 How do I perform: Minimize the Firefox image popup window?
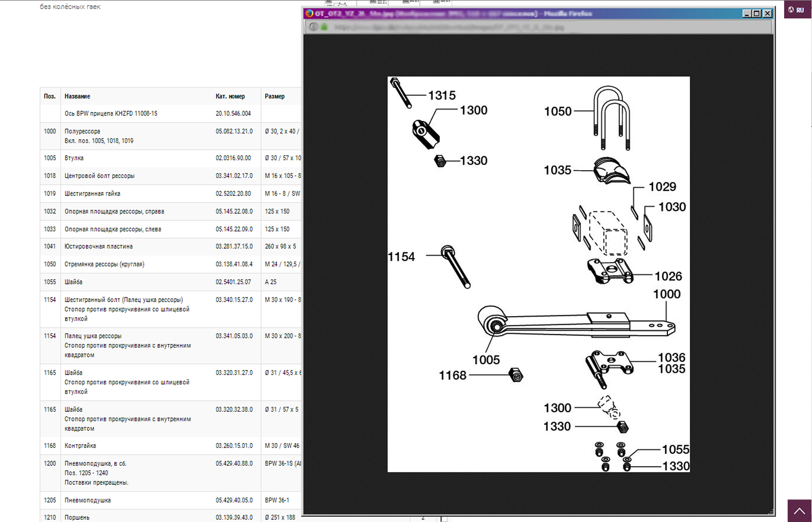[x=747, y=13]
